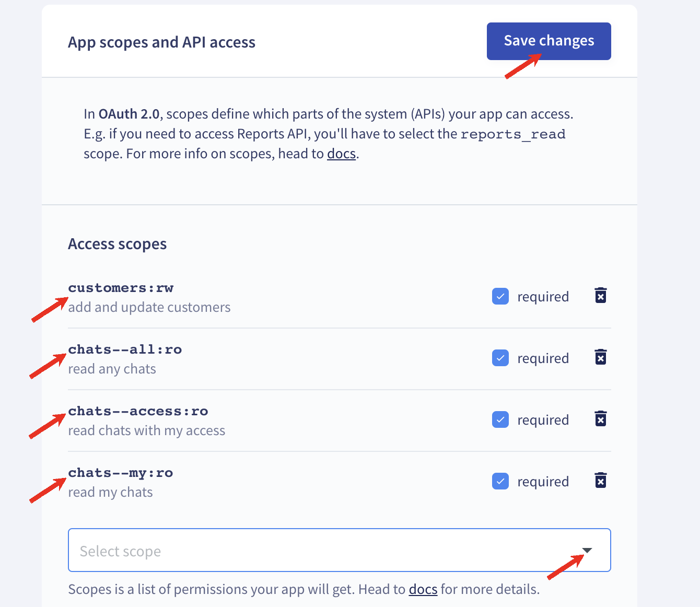Viewport: 700px width, 607px height.
Task: Click the Access scopes heading
Action: point(117,244)
